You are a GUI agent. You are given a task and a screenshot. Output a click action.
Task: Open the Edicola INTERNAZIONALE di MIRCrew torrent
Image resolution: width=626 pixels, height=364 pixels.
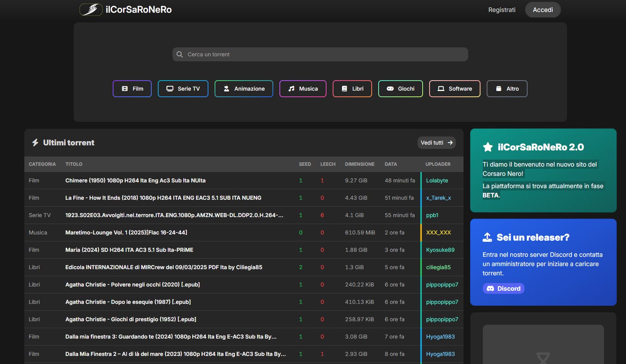pyautogui.click(x=164, y=267)
